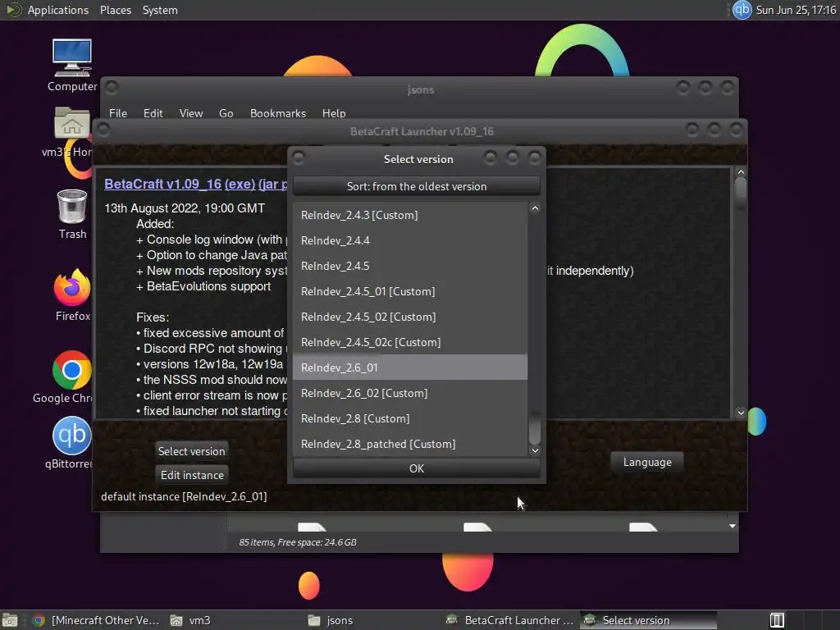Screen dimensions: 840x630
Task: Open the Help menu in jsons window
Action: (x=334, y=113)
